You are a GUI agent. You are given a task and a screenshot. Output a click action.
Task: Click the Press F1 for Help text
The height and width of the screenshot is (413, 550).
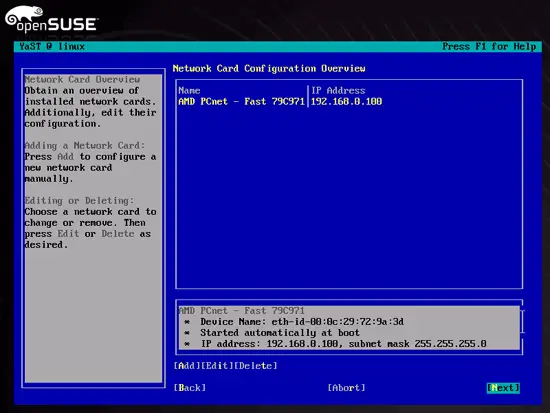click(489, 46)
